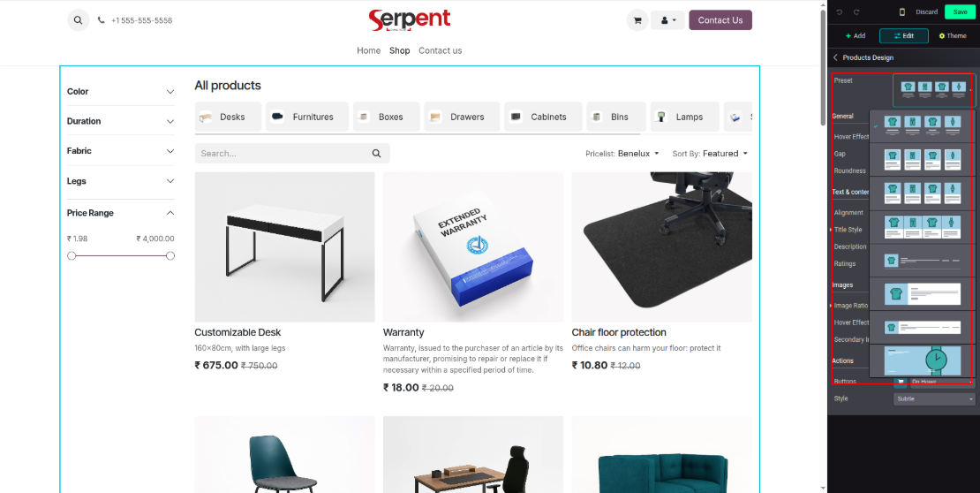980x493 pixels.
Task: Open the shopping cart icon
Action: [x=637, y=20]
